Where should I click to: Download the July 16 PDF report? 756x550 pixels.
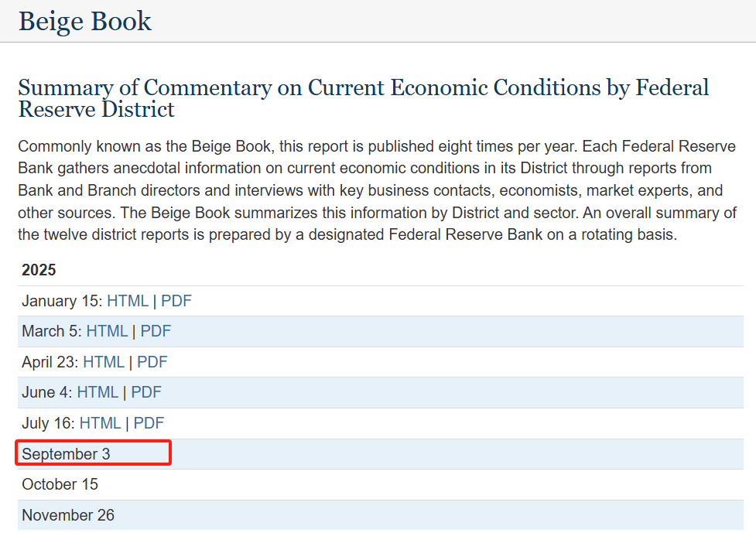pos(150,423)
